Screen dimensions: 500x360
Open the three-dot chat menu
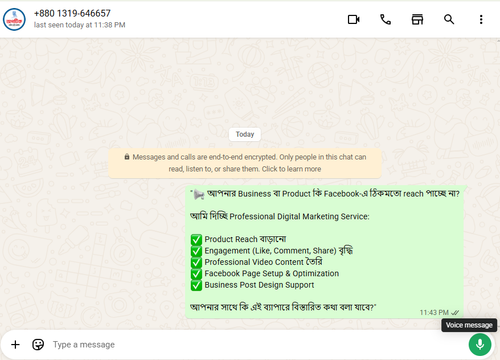(x=481, y=19)
